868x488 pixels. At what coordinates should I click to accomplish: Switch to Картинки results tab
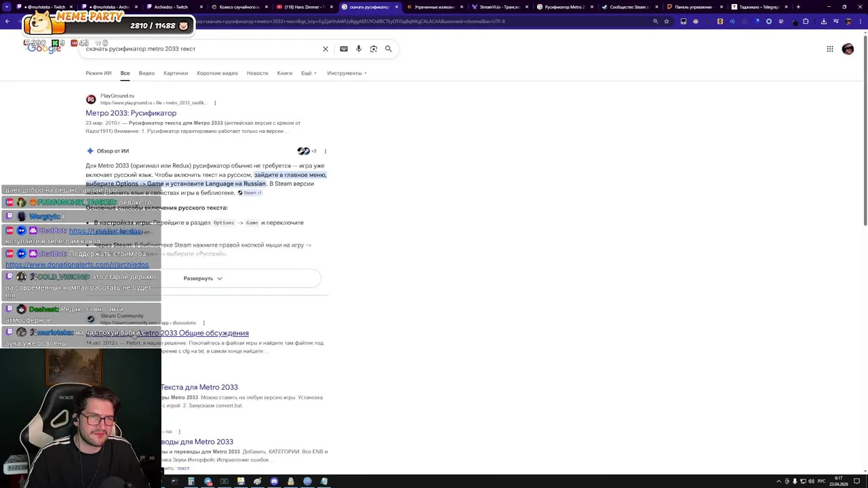(x=176, y=73)
